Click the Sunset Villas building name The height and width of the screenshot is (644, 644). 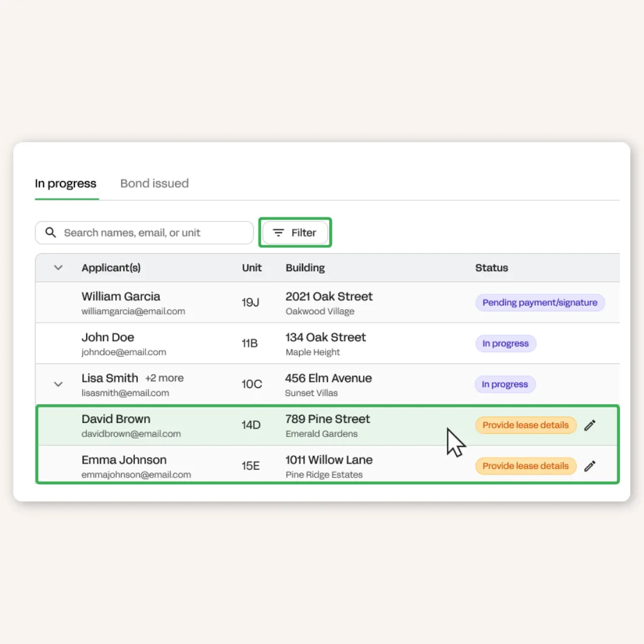click(x=311, y=393)
